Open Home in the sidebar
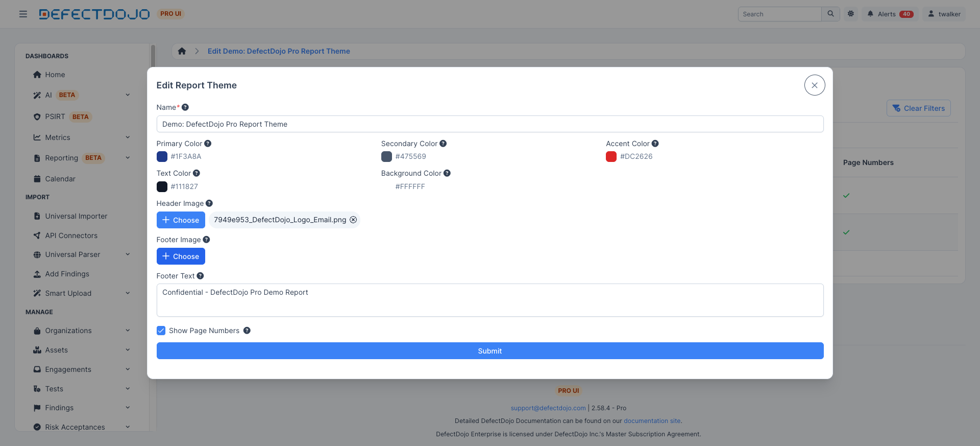Viewport: 980px width, 446px height. tap(55, 75)
